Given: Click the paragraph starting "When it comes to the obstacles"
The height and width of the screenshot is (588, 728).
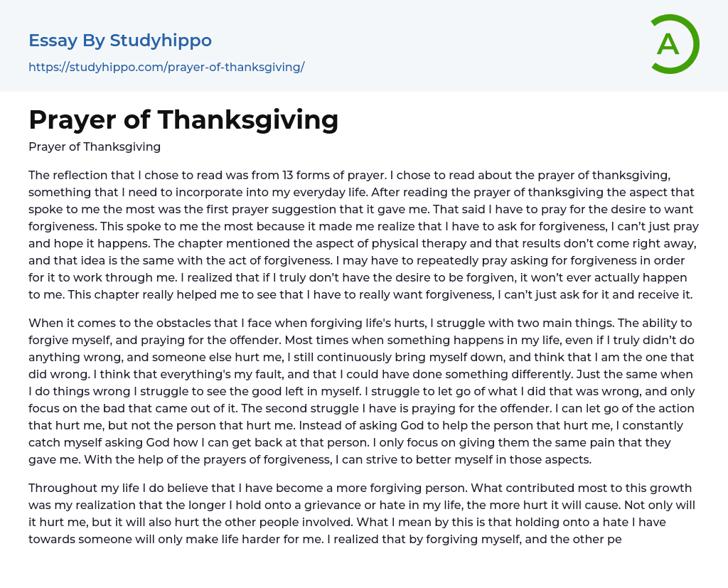Looking at the screenshot, I should 363,391.
